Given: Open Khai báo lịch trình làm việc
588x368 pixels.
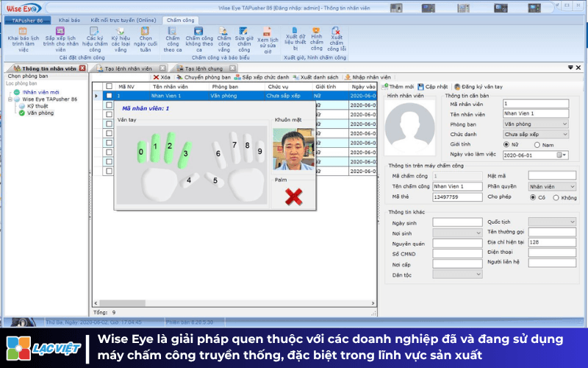Looking at the screenshot, I should point(24,40).
